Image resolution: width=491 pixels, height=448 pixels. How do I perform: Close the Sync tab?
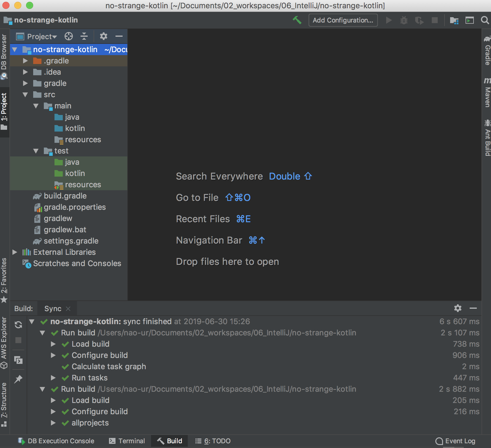click(x=68, y=309)
